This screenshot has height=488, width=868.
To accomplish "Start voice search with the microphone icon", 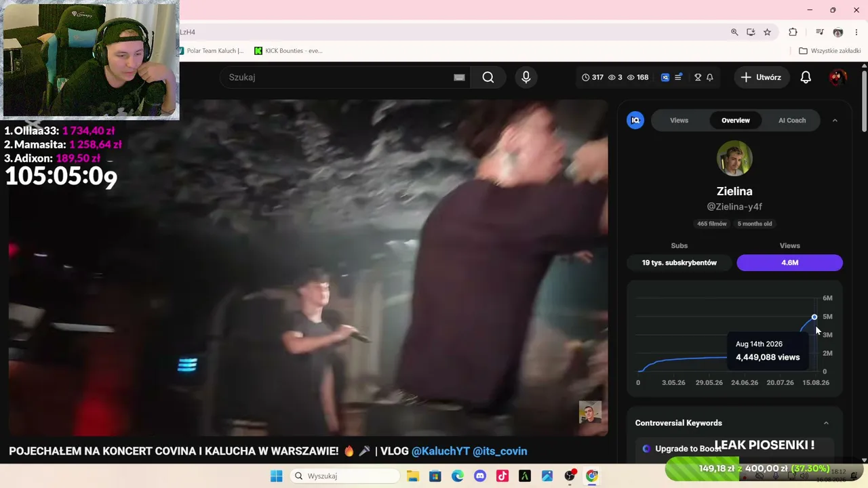I will [x=526, y=77].
